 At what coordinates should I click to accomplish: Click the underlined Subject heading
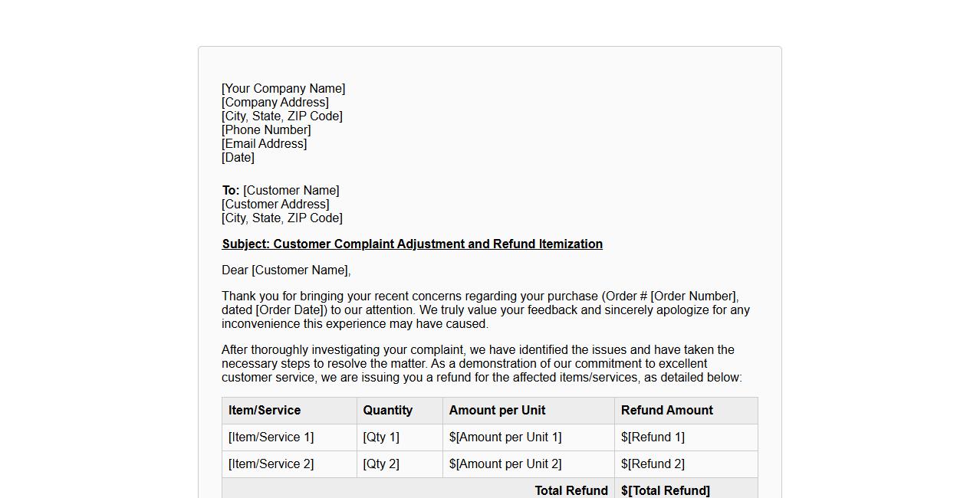click(x=412, y=244)
